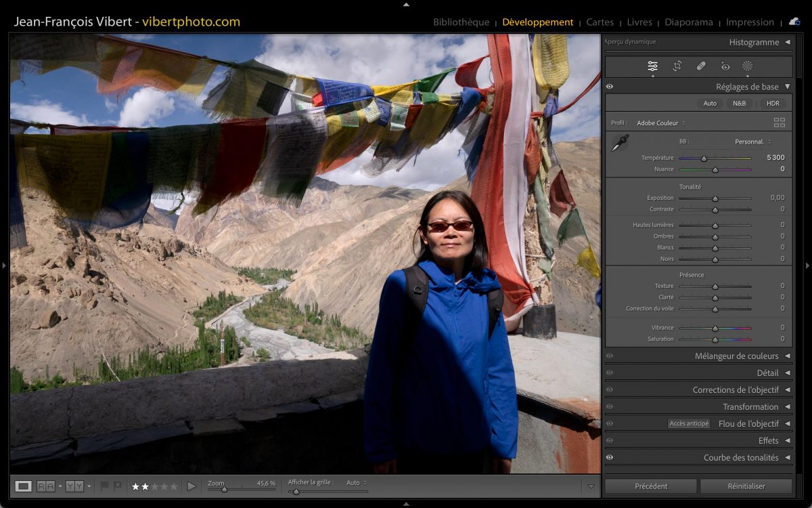Open the Profil Adobe Couleur dropdown
This screenshot has width=812, height=508.
(660, 123)
